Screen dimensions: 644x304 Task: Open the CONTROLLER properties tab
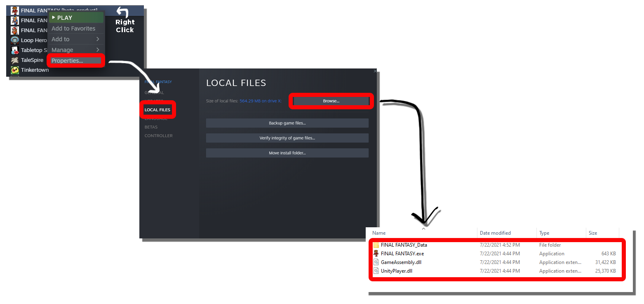(159, 136)
